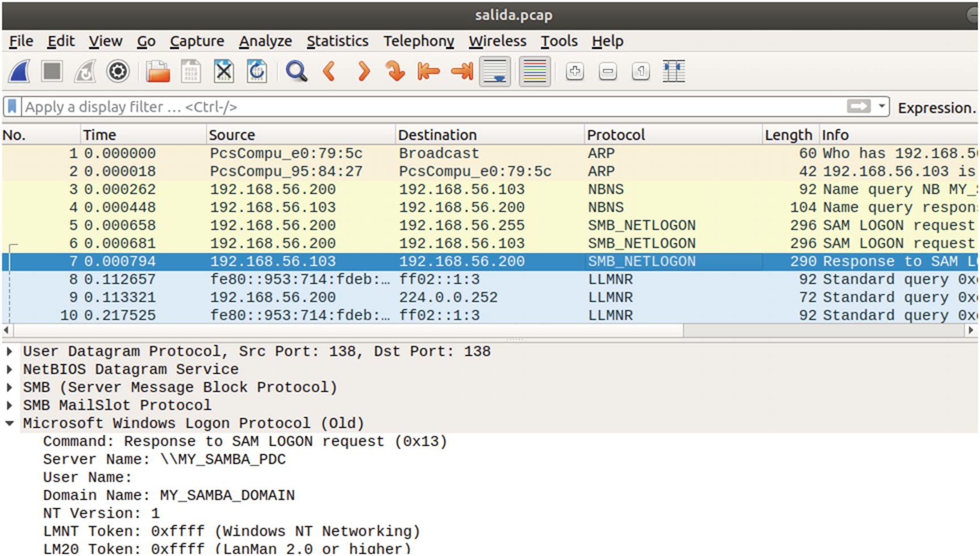This screenshot has width=980, height=556.
Task: Collapse Microsoft Windows Logon Protocol node
Action: (x=10, y=423)
